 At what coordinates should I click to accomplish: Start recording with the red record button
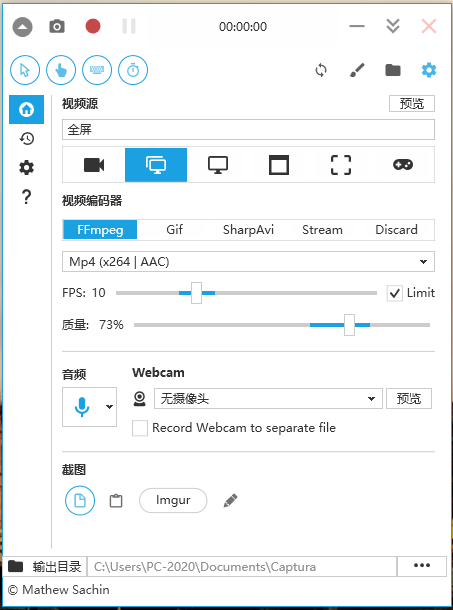[93, 26]
